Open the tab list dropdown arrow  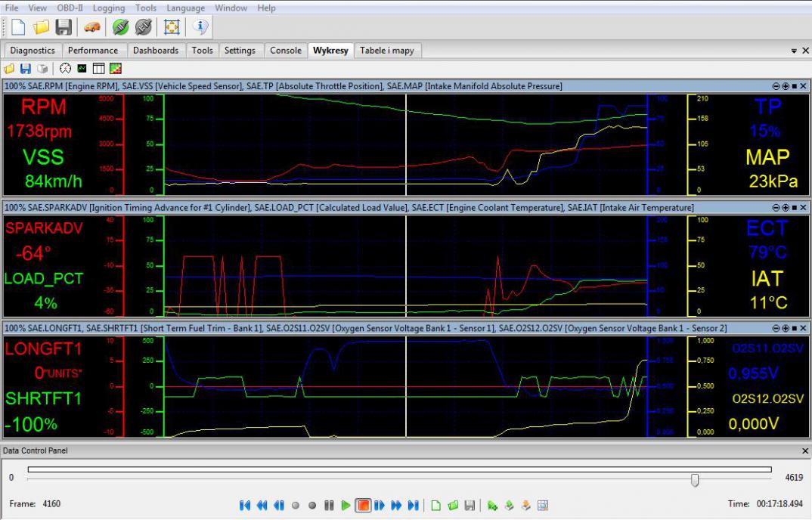(x=794, y=51)
